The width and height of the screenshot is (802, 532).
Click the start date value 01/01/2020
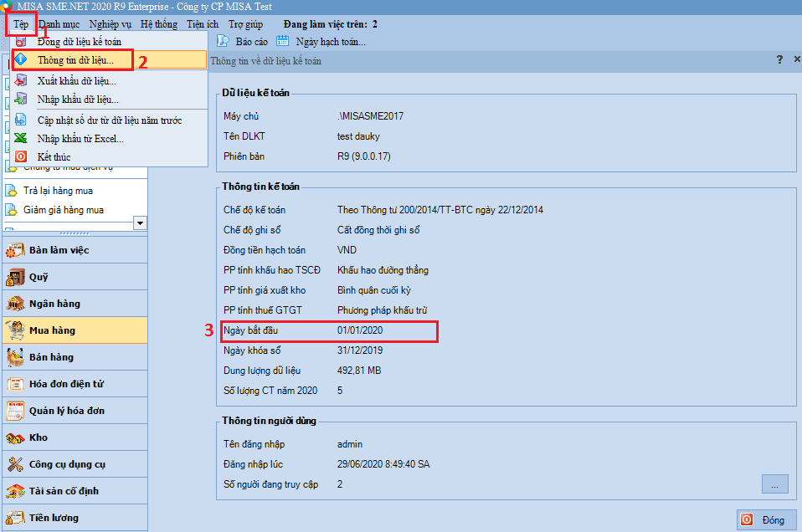coord(360,330)
